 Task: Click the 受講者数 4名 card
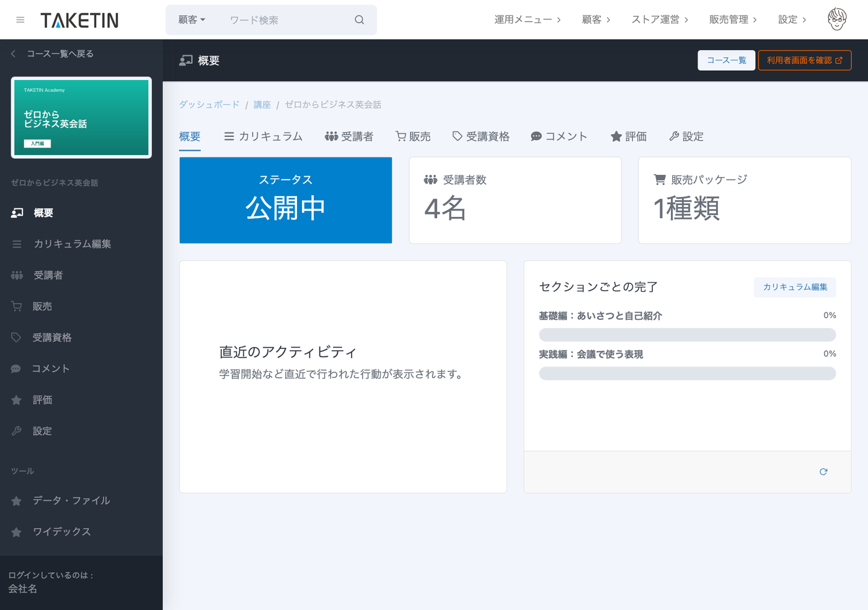[515, 200]
